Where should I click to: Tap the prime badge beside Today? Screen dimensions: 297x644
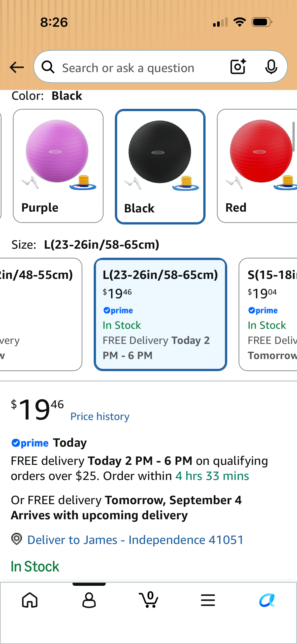pos(30,443)
